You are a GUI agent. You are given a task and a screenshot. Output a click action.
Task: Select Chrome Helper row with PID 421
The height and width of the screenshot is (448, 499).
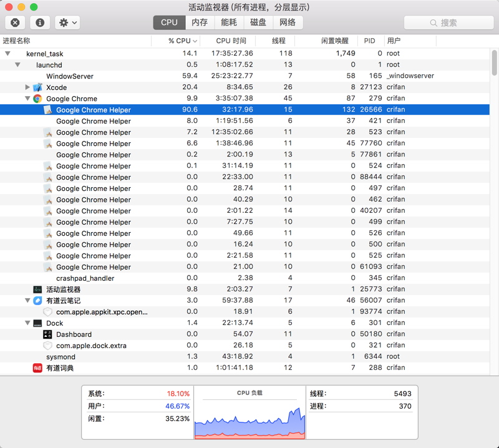[x=245, y=121]
